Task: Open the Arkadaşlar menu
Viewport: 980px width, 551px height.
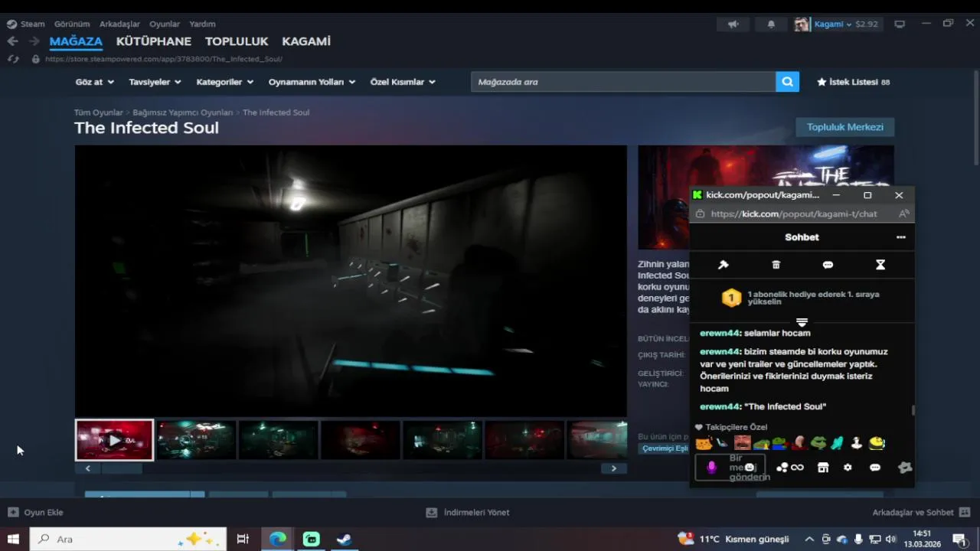Action: tap(119, 24)
